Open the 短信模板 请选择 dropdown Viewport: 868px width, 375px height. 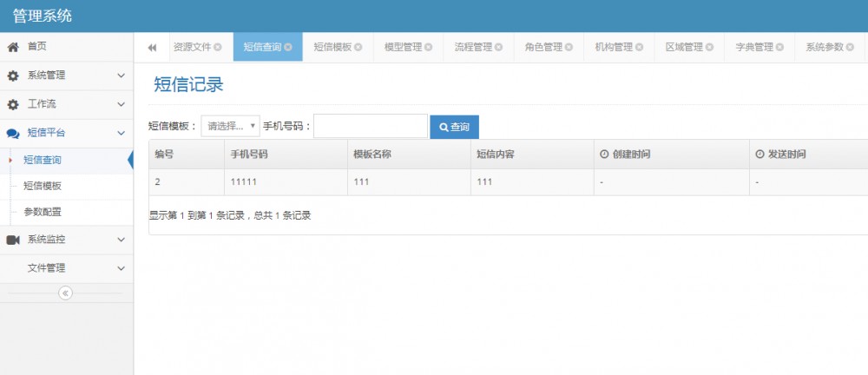click(230, 126)
